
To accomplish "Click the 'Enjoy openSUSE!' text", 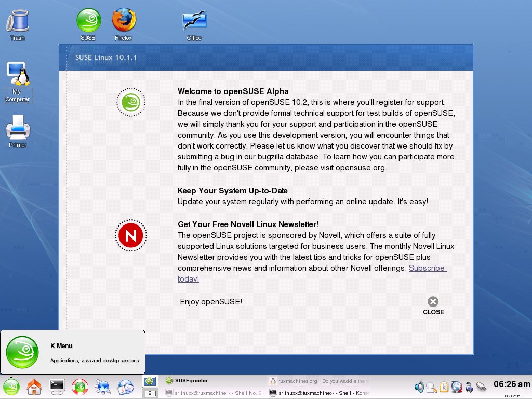I will [x=211, y=302].
